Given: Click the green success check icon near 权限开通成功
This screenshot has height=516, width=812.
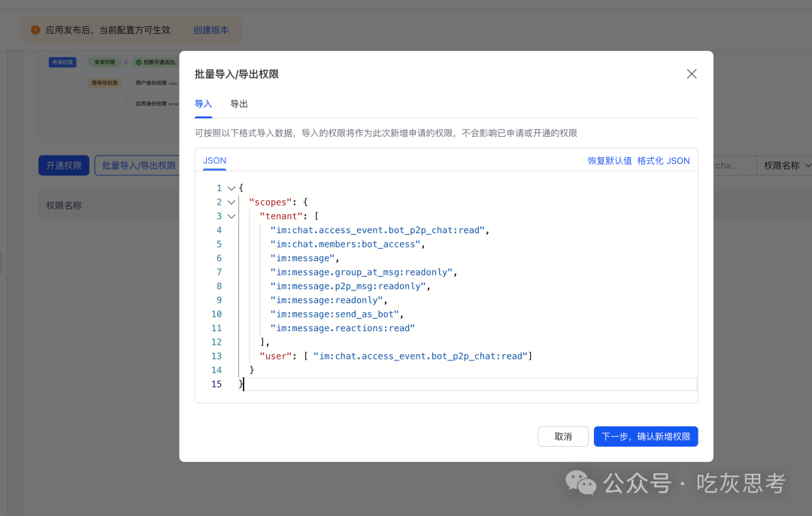Looking at the screenshot, I should pos(138,62).
